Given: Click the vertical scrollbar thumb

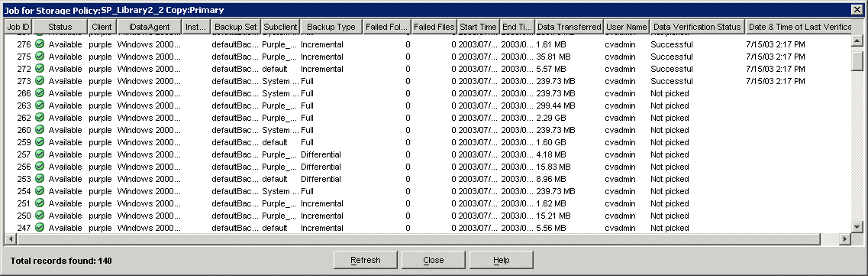Looking at the screenshot, I should tap(857, 61).
